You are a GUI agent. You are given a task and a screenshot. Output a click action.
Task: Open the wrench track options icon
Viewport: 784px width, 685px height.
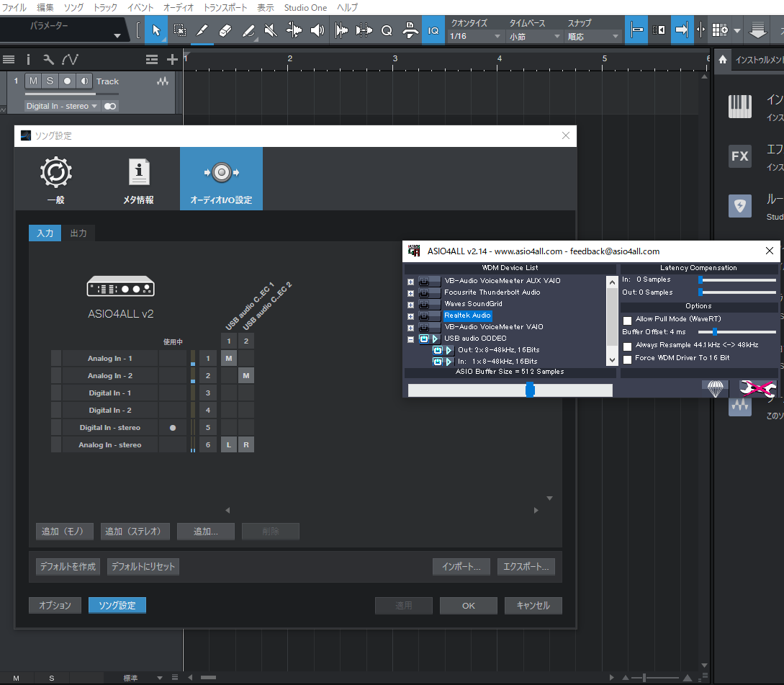pyautogui.click(x=48, y=60)
